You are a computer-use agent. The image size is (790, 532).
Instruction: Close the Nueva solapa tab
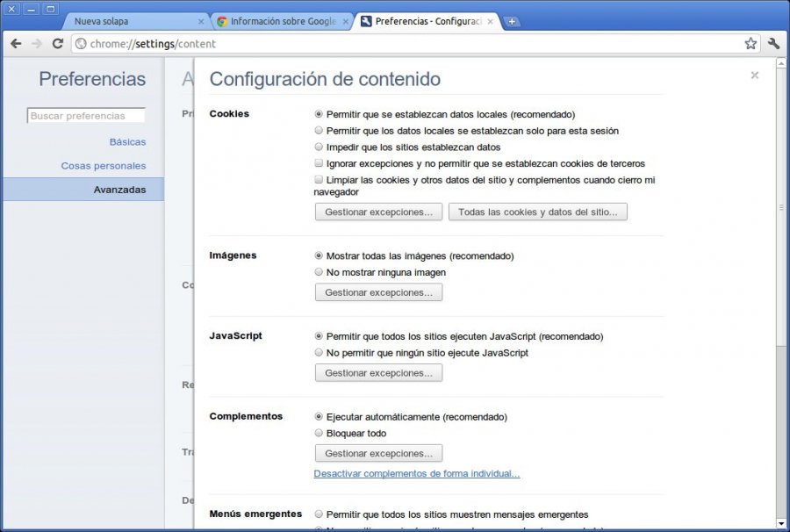pyautogui.click(x=201, y=22)
